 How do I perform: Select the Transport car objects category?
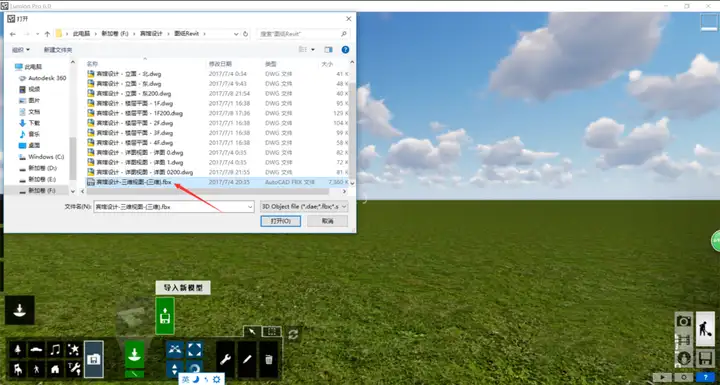(x=36, y=350)
